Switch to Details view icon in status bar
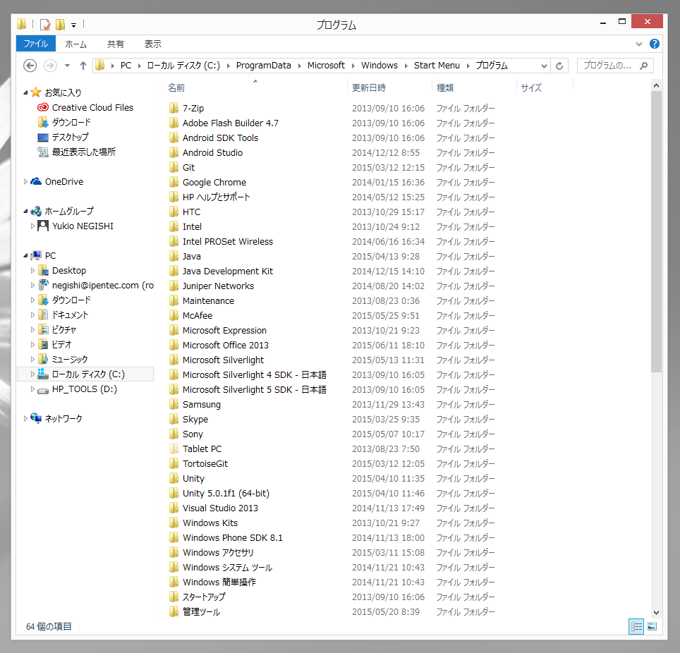 click(636, 626)
